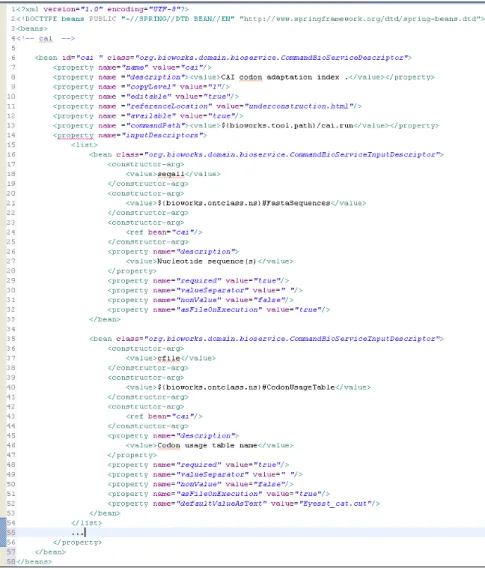Click the "asFileOnExecution" property on line 51

tap(219, 494)
